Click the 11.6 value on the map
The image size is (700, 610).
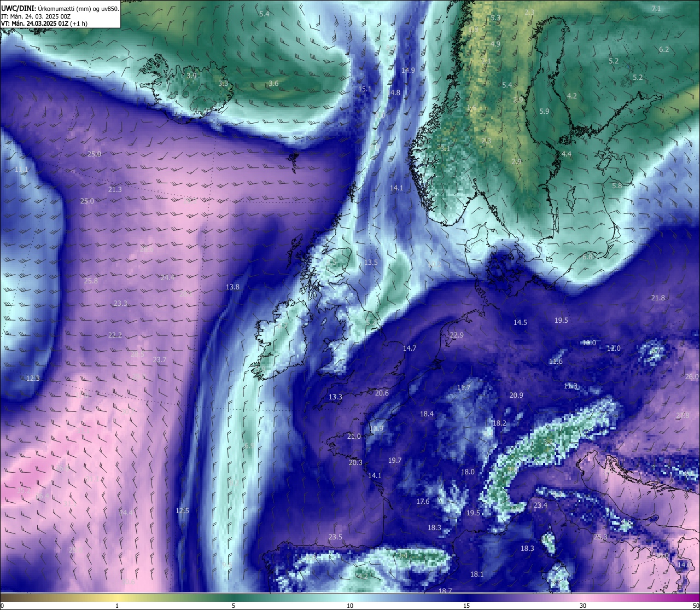556,361
